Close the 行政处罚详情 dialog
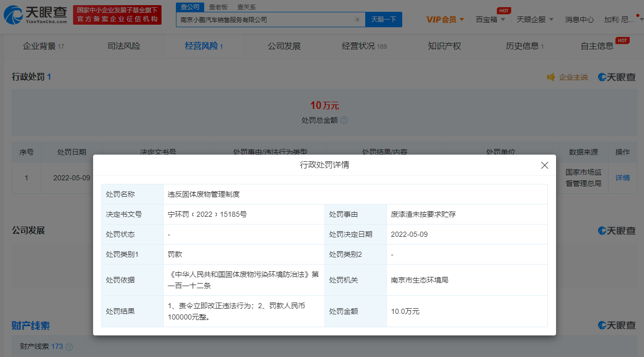The height and width of the screenshot is (357, 644). click(545, 165)
